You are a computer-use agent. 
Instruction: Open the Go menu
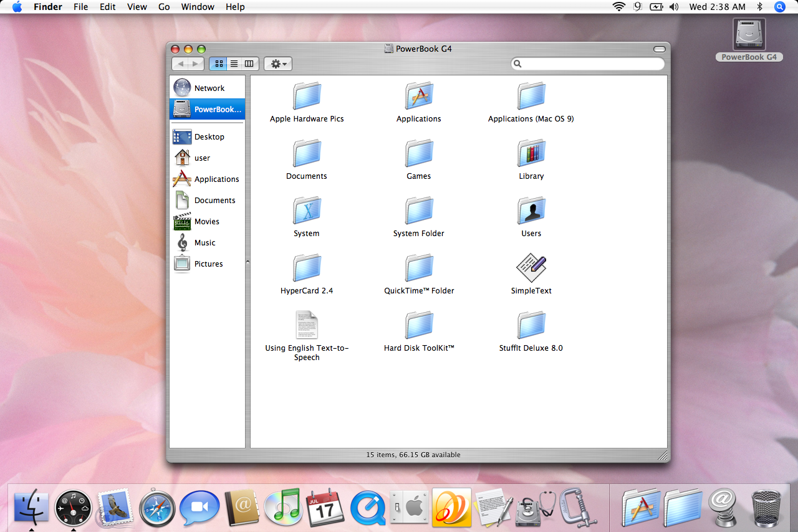pyautogui.click(x=164, y=7)
